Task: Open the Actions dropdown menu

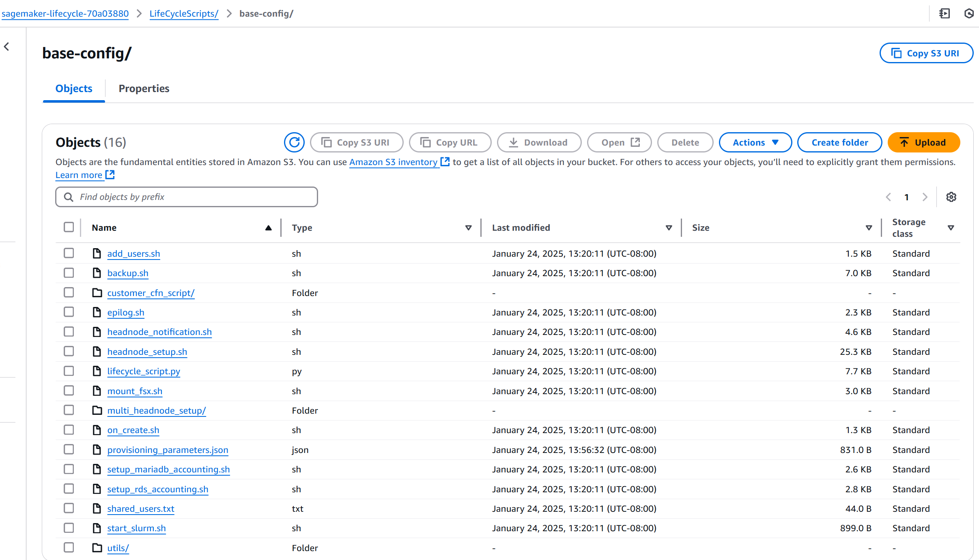Action: [755, 142]
